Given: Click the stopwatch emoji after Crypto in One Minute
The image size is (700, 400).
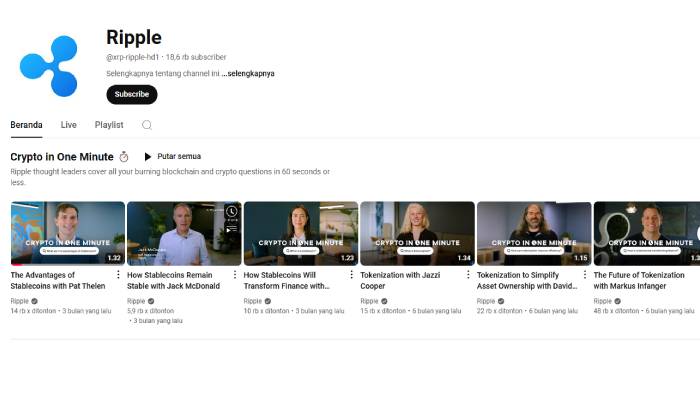Looking at the screenshot, I should pyautogui.click(x=124, y=157).
